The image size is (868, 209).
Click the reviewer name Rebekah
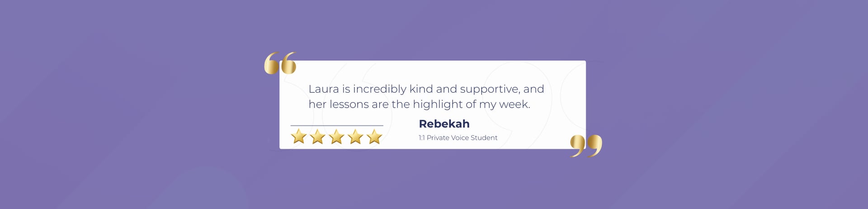[444, 124]
